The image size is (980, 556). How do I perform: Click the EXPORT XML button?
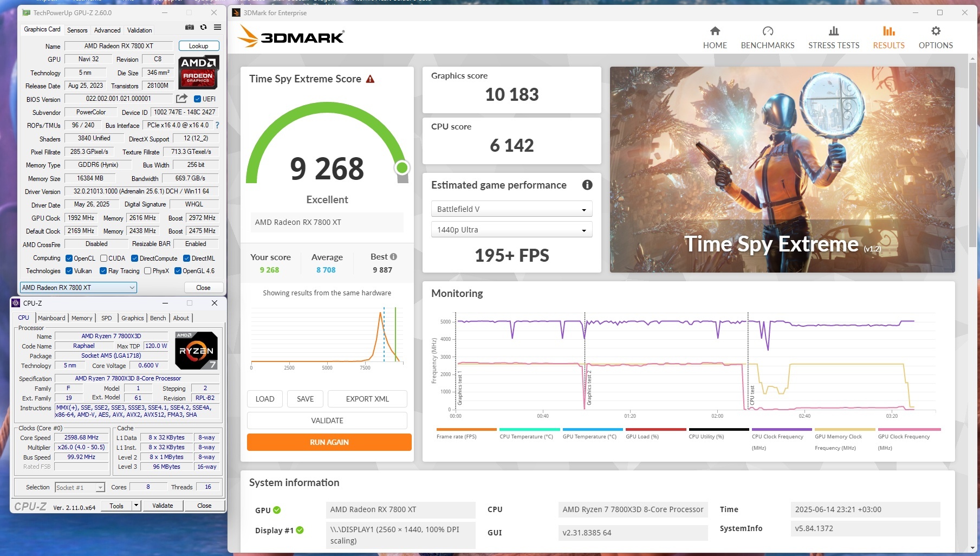[x=367, y=399]
